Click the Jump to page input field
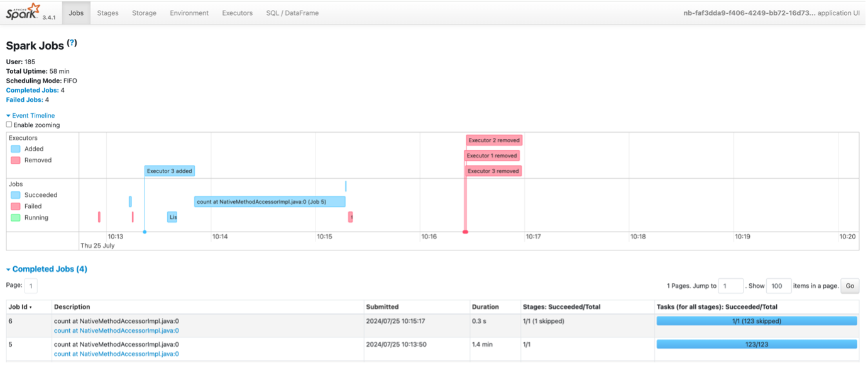The image size is (868, 365). (731, 286)
